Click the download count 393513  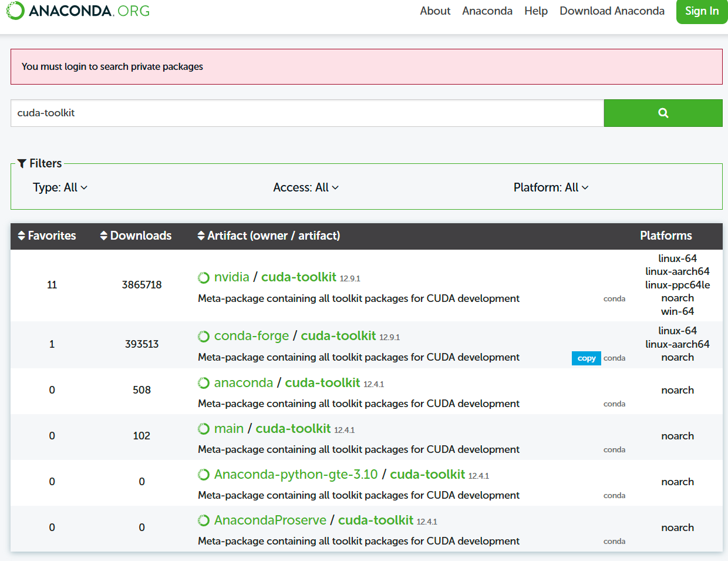141,344
